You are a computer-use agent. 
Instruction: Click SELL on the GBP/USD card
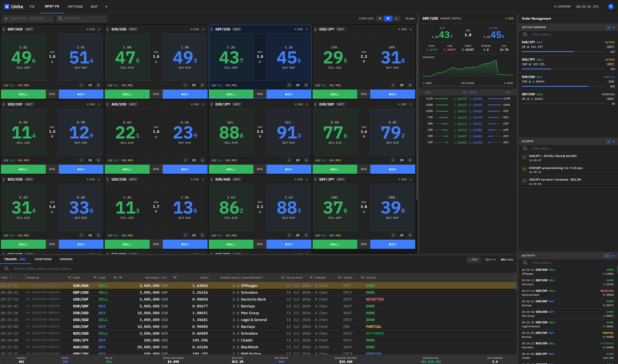[x=231, y=94]
